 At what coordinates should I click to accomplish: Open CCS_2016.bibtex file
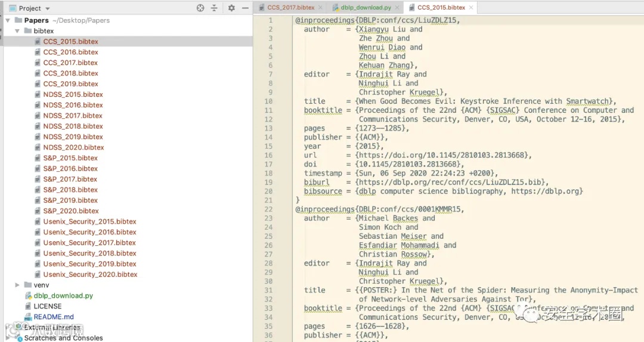[x=70, y=52]
